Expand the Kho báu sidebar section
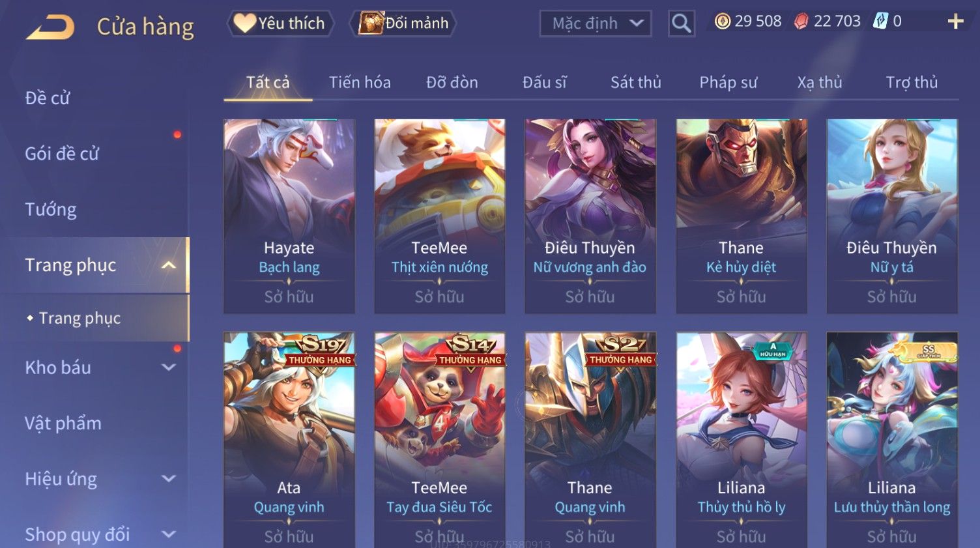Screen dimensions: 980x548 [x=169, y=368]
